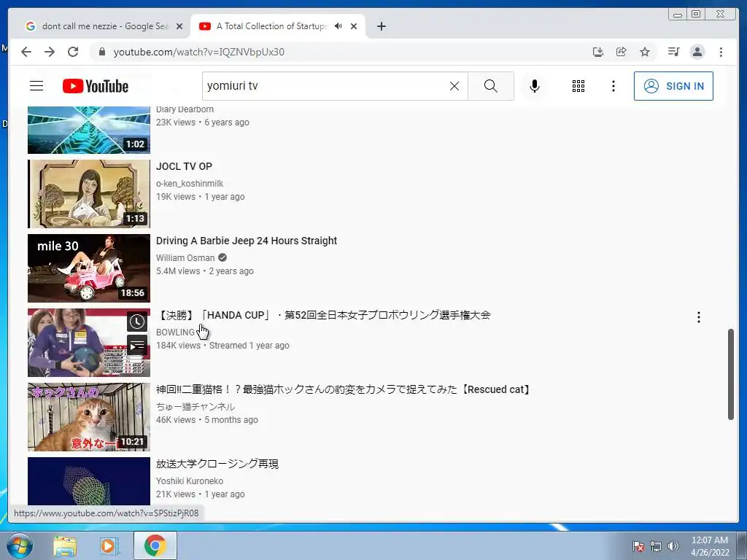Viewport: 747px width, 560px height.
Task: Open File Explorer from the taskbar
Action: (65, 545)
